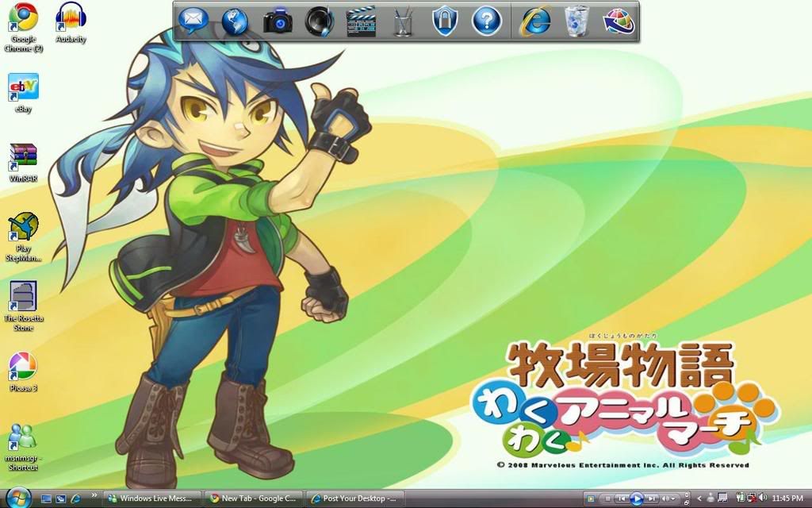Select the Audacity desktop shortcut
The width and height of the screenshot is (812, 508).
(71, 22)
